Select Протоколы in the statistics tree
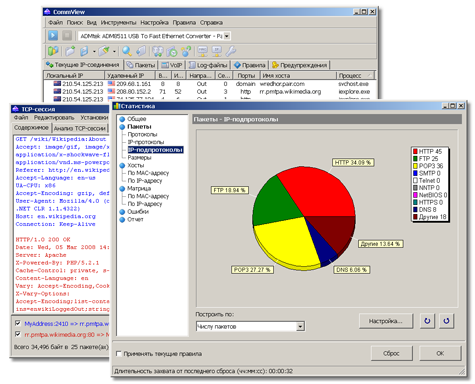 tap(142, 134)
